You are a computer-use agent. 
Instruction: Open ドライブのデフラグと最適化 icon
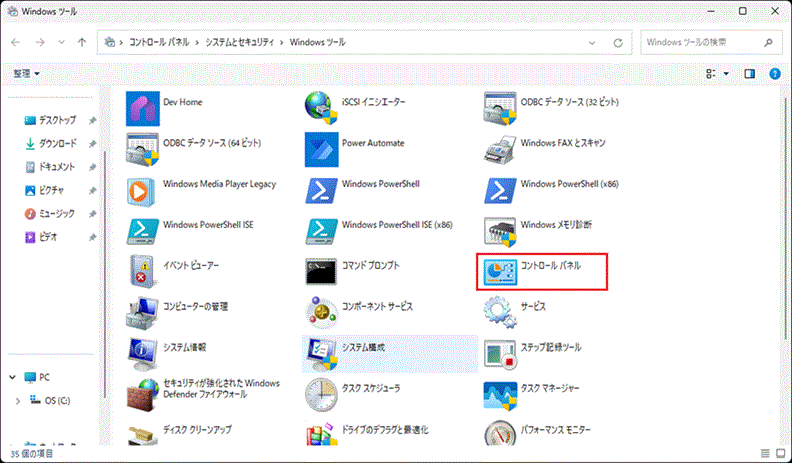pos(321,434)
